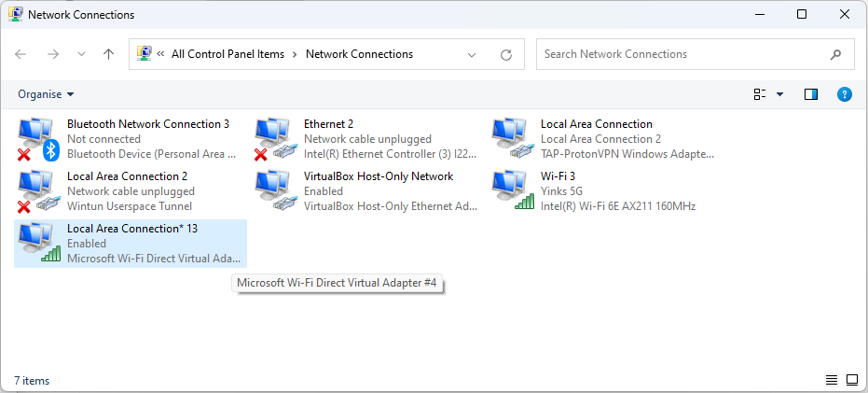Expand the chevron after All Control Panel Items

(x=295, y=54)
